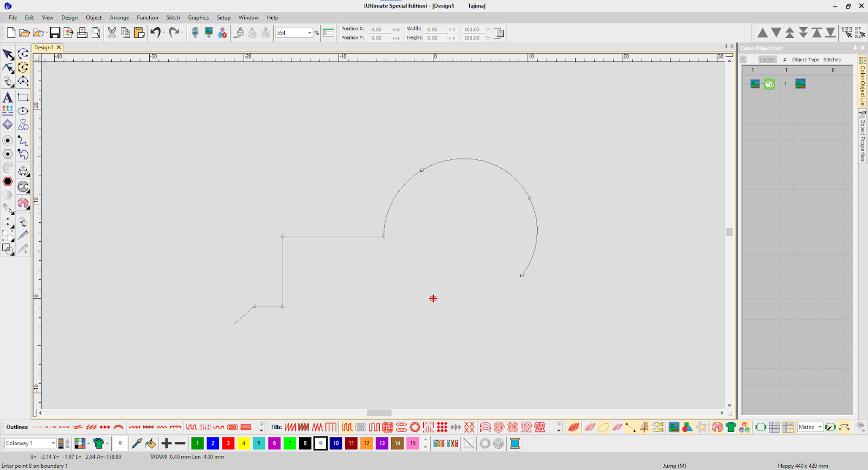Open the recent files dropdown arrow
The height and width of the screenshot is (470, 868).
click(46, 33)
